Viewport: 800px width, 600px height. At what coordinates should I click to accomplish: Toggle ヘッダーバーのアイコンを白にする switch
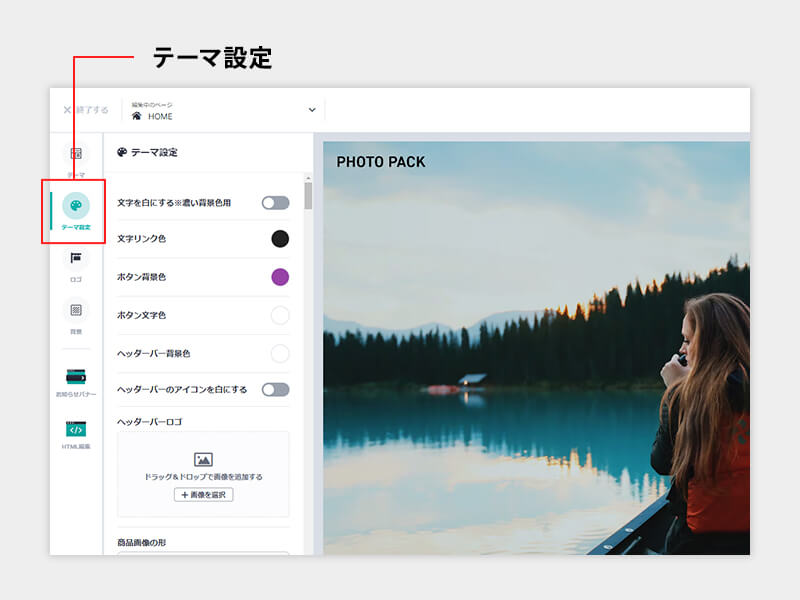pos(275,389)
